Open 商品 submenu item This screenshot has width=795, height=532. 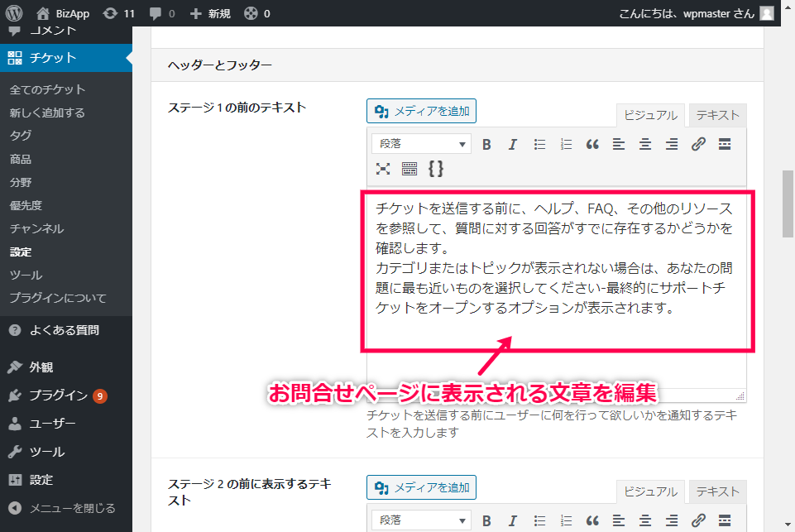(x=21, y=159)
